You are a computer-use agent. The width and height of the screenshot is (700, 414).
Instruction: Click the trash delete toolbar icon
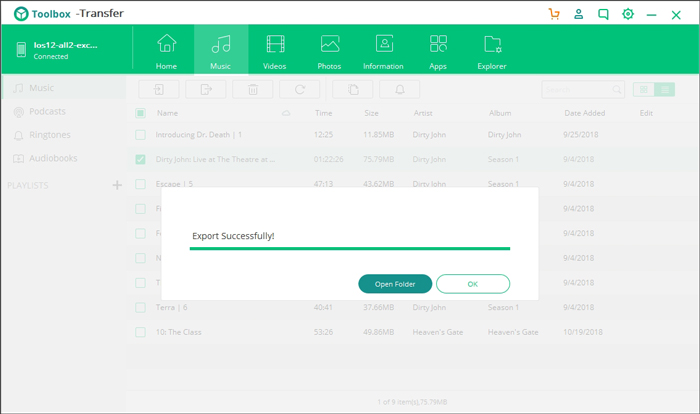pos(252,90)
